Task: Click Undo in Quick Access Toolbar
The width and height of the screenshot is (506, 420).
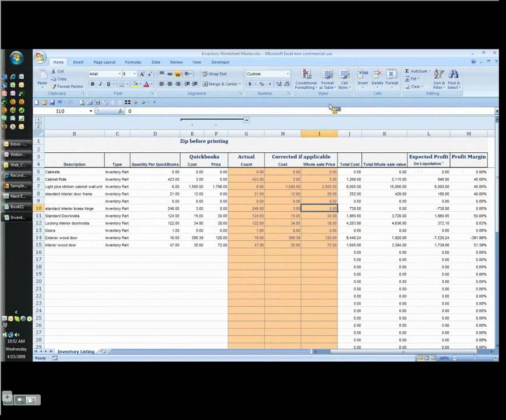Action: click(x=59, y=103)
